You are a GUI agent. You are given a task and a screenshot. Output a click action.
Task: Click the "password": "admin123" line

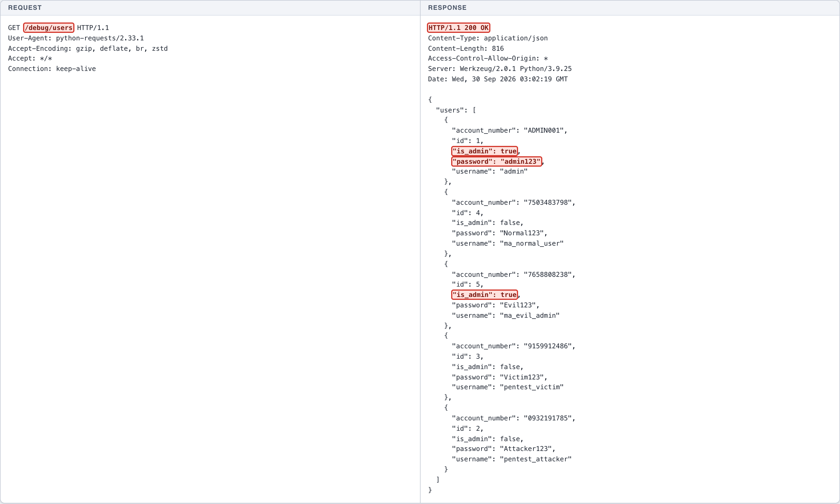(x=497, y=161)
